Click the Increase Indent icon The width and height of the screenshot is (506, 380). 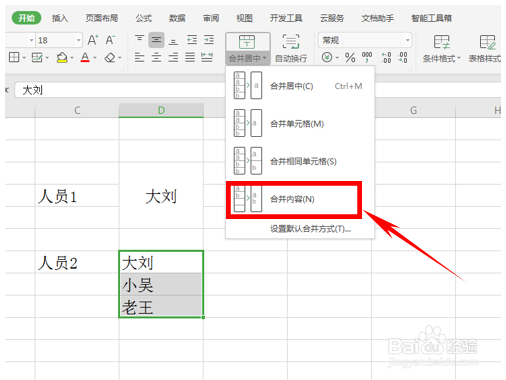(x=209, y=40)
